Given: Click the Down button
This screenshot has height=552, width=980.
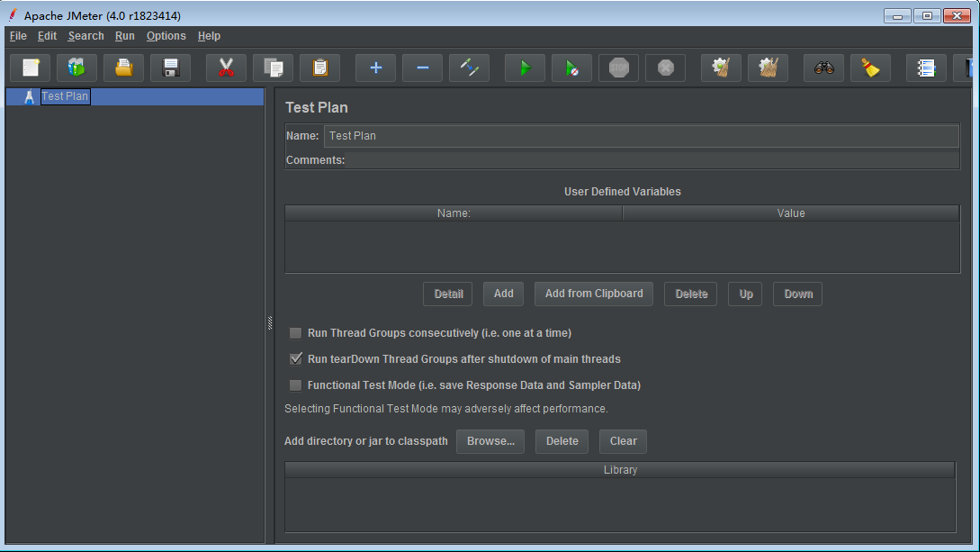Looking at the screenshot, I should 797,294.
